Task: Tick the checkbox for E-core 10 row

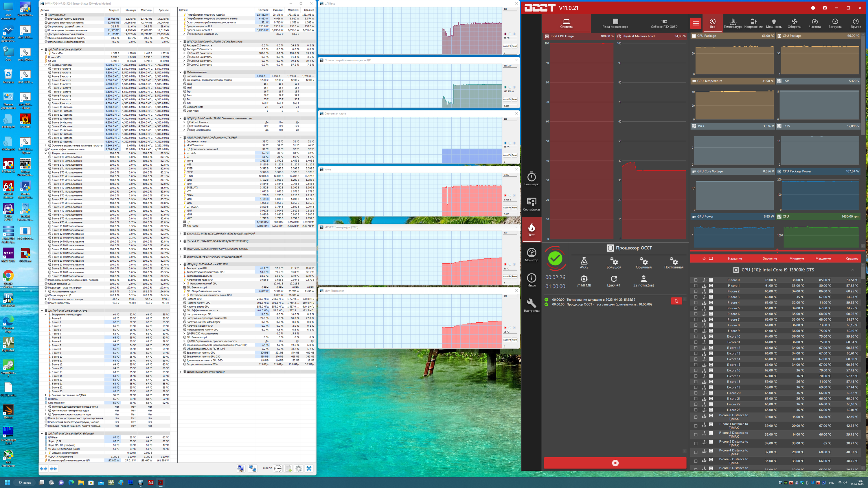Action: [696, 337]
